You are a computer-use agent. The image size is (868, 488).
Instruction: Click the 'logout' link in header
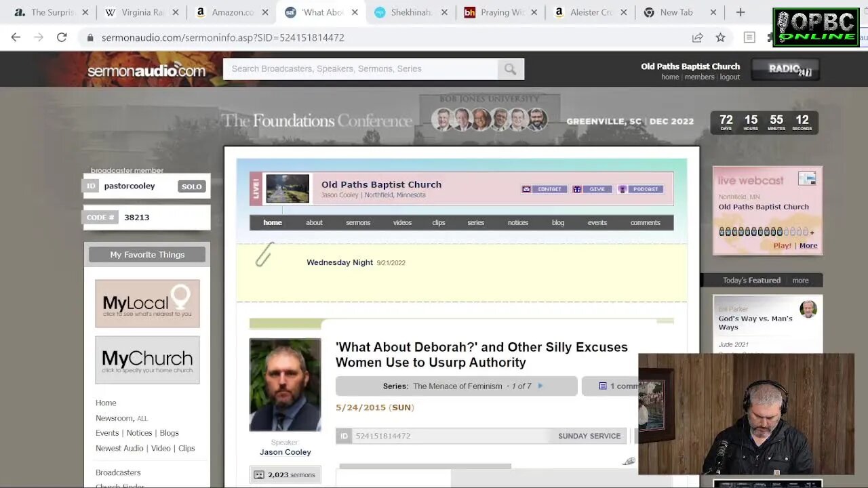click(730, 77)
